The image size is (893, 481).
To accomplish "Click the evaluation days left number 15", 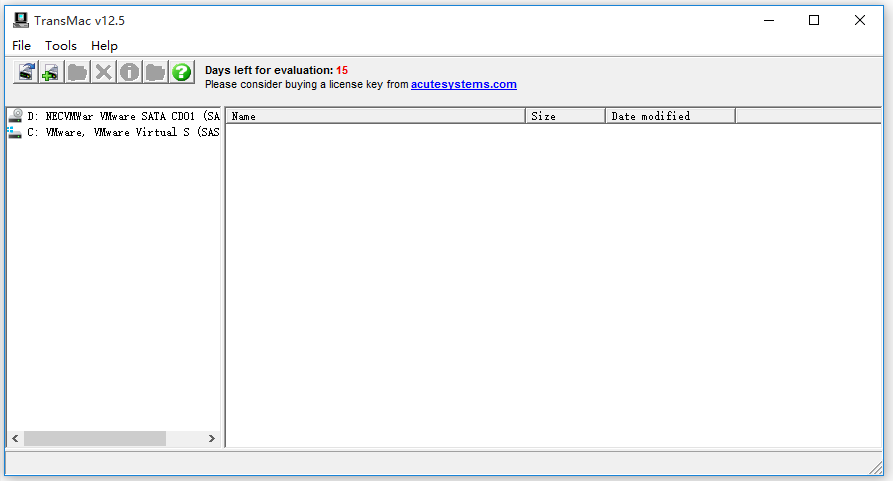I will [342, 70].
